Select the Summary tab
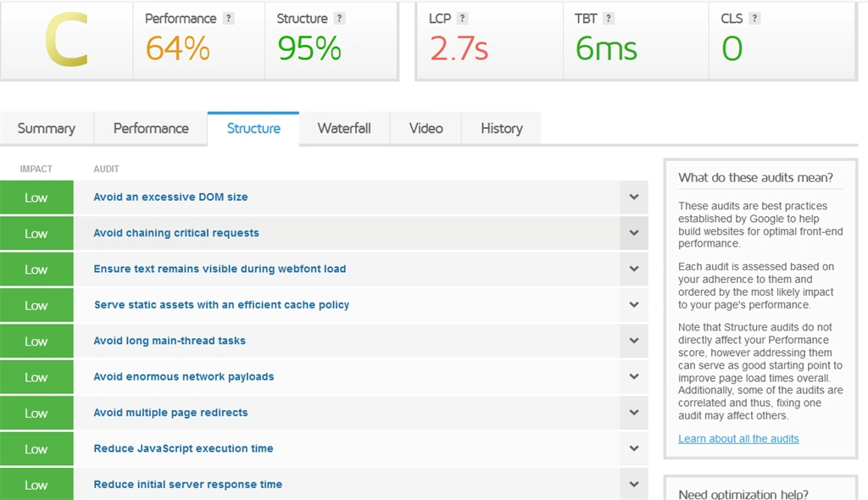This screenshot has width=868, height=500. [x=47, y=129]
